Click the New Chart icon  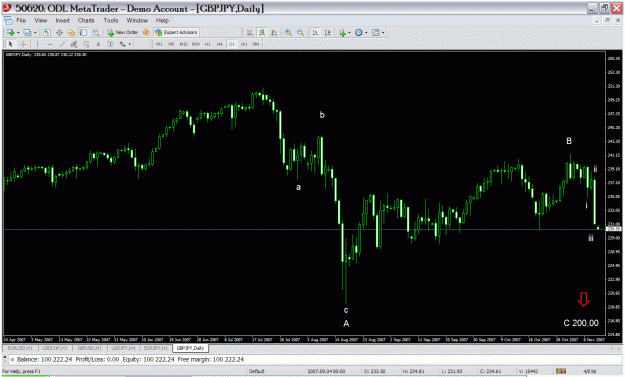(10, 32)
